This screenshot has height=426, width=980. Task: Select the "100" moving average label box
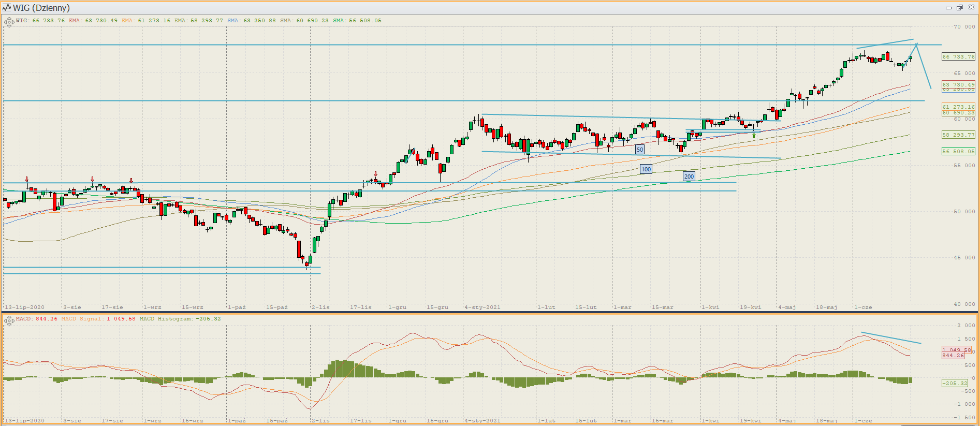646,169
